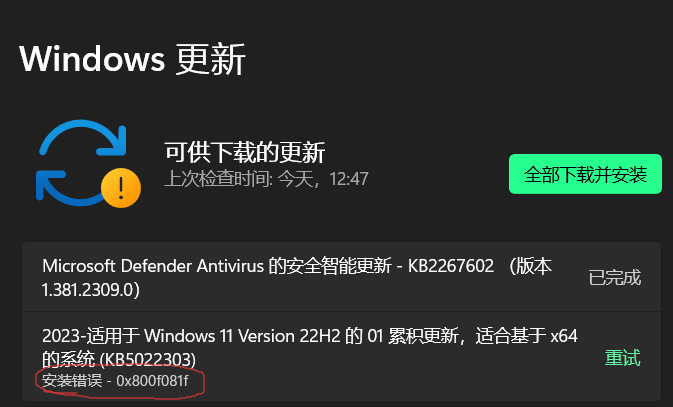Click the 适合基于 x64 text
673x407 pixels.
click(526, 336)
